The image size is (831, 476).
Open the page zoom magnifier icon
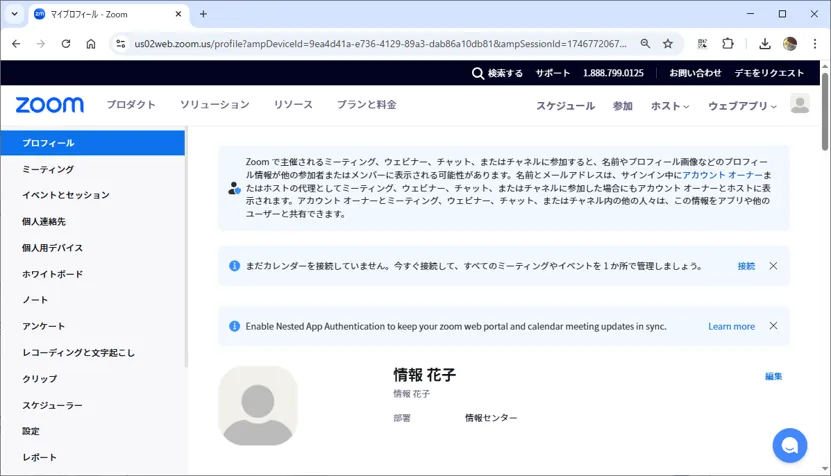[x=645, y=44]
